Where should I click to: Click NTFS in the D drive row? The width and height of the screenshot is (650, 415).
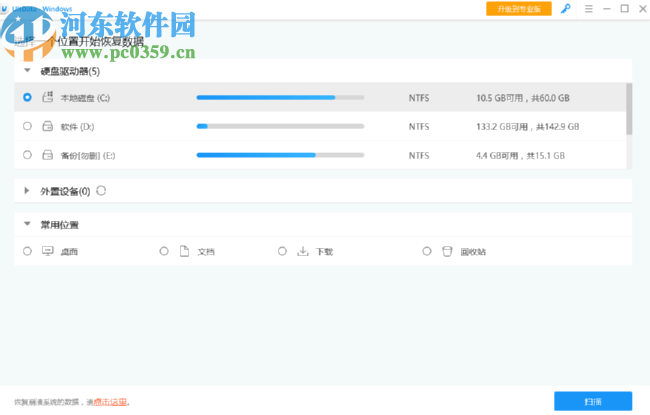coord(419,127)
